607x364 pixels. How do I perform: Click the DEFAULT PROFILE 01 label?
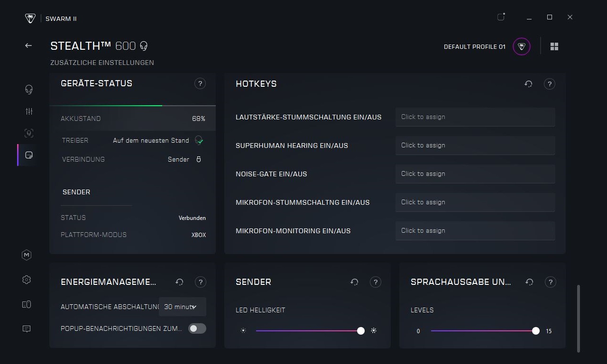pos(475,46)
